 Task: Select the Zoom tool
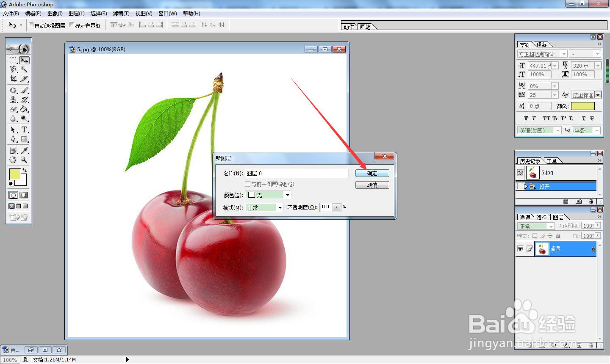24,160
